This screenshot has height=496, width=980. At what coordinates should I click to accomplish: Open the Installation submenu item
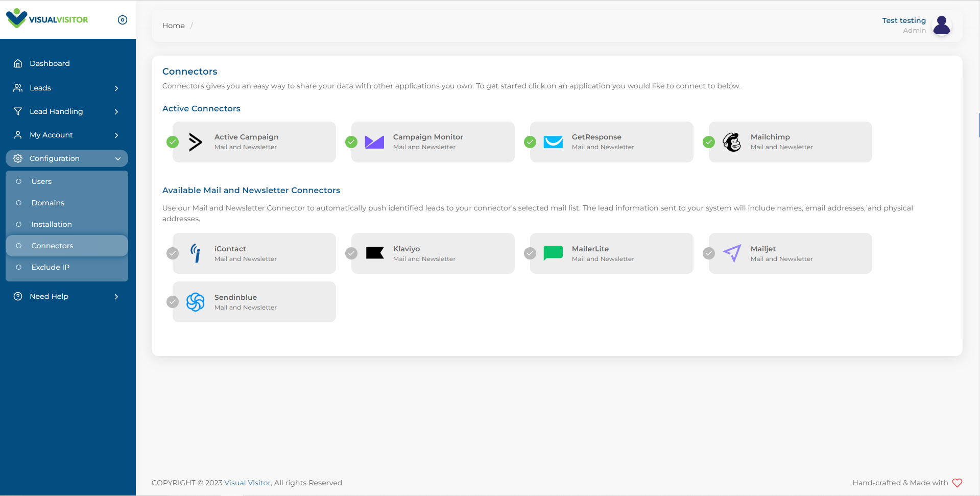click(x=67, y=224)
